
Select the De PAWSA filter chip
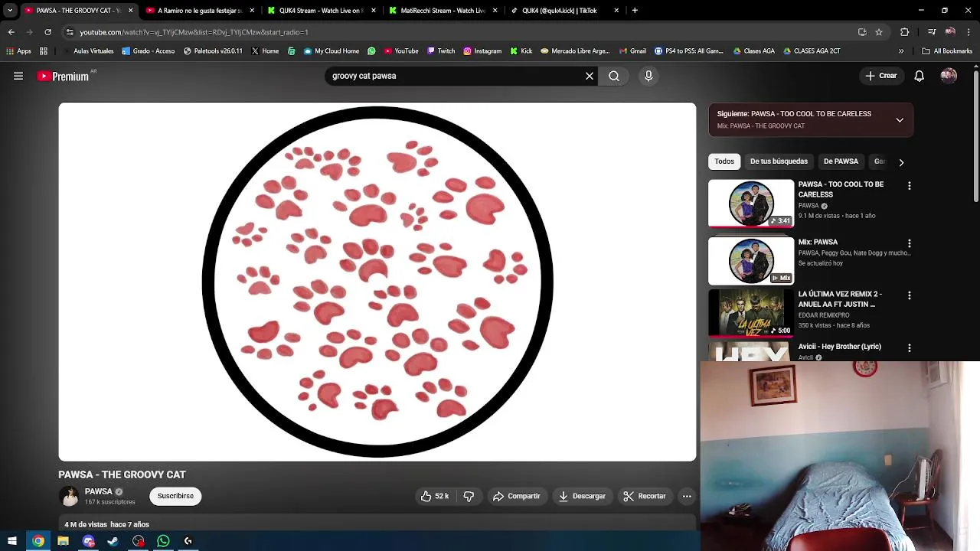coord(841,161)
